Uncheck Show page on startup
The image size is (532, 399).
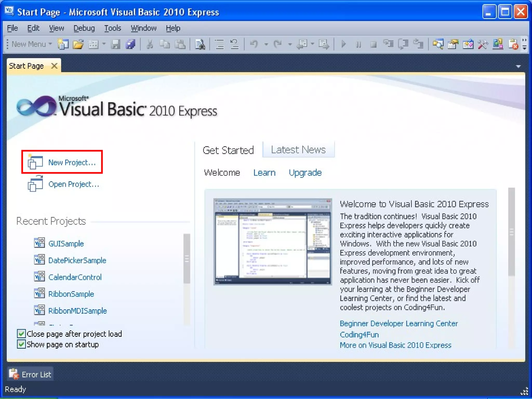pyautogui.click(x=21, y=344)
